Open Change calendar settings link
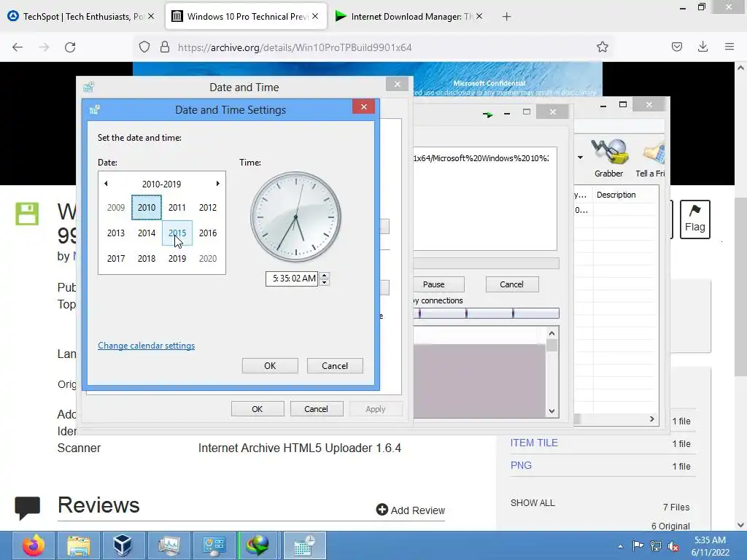Viewport: 747px width, 560px height. [x=146, y=346]
